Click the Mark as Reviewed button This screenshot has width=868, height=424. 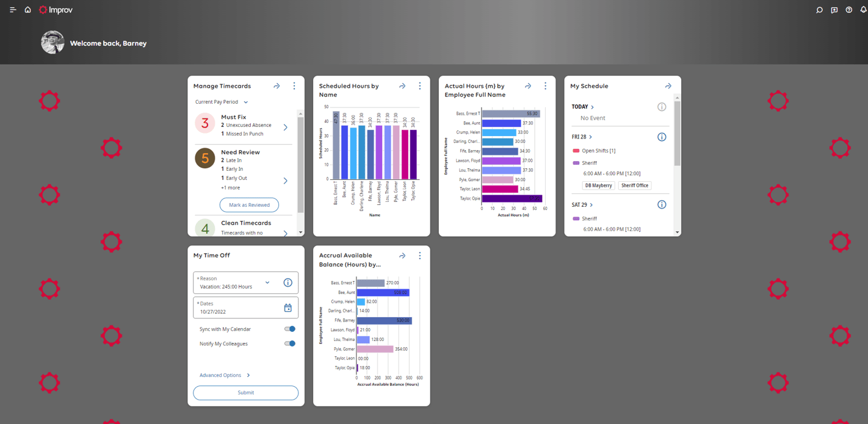click(x=249, y=205)
